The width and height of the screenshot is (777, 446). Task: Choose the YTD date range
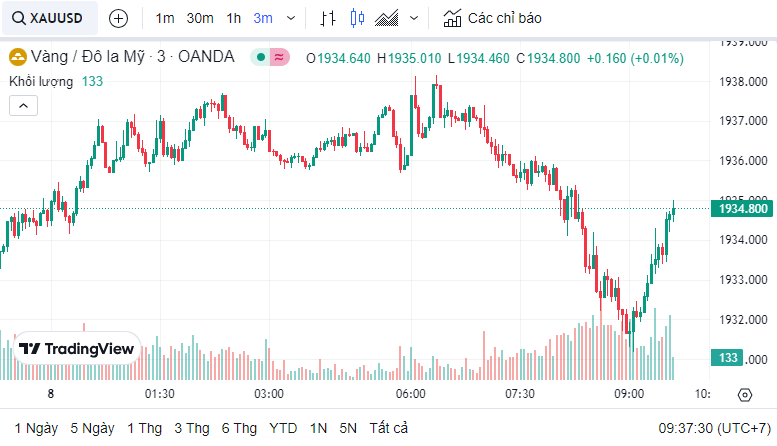coord(283,428)
